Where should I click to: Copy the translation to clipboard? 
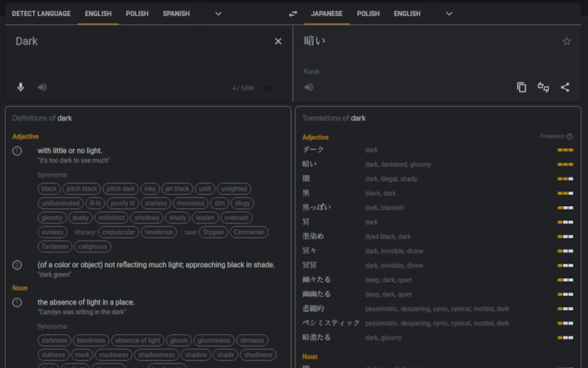tap(522, 87)
